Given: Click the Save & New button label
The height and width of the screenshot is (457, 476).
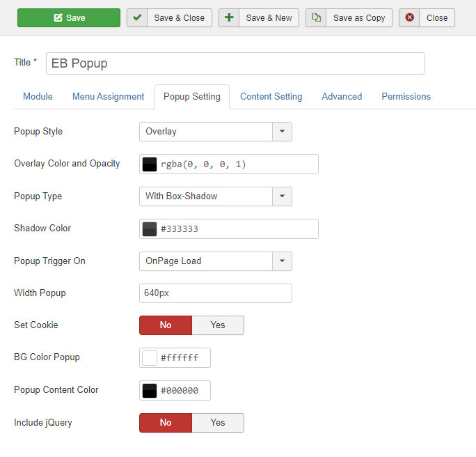Looking at the screenshot, I should tap(269, 18).
